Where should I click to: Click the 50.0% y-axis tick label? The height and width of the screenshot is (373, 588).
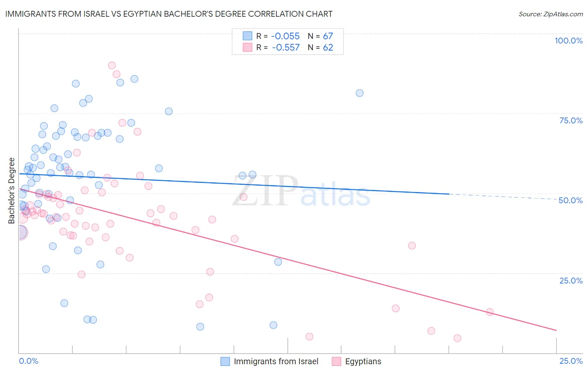click(x=570, y=200)
